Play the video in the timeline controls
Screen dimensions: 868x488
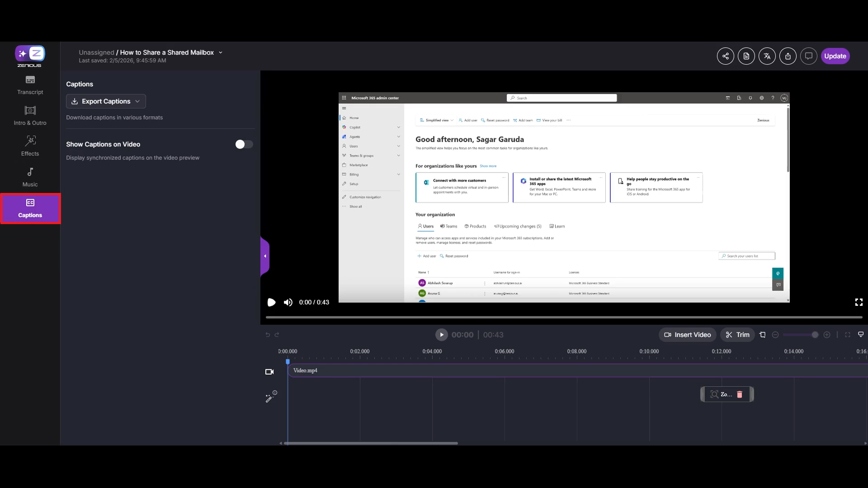[441, 335]
